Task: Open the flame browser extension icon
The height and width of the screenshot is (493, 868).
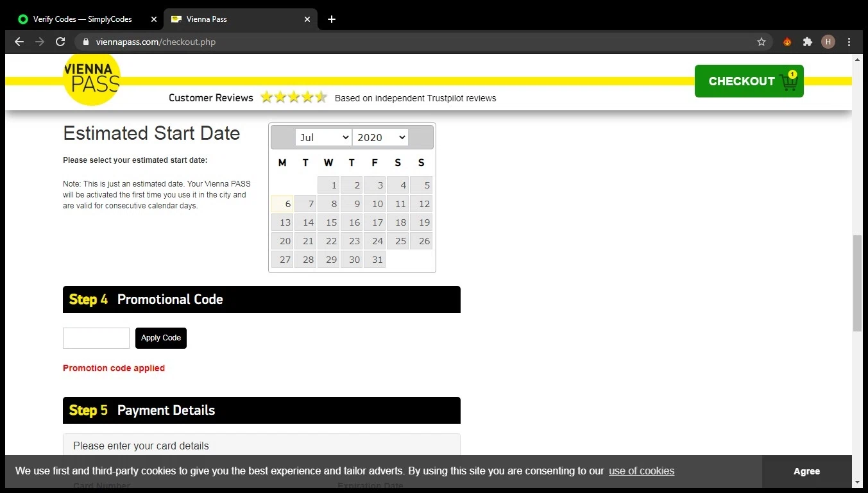Action: click(787, 42)
